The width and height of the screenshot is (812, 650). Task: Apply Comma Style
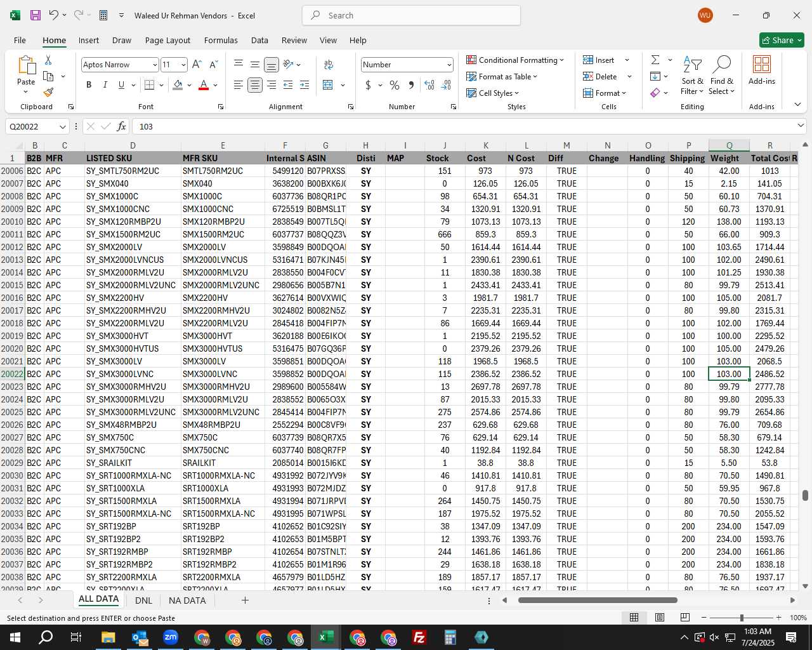tap(411, 85)
